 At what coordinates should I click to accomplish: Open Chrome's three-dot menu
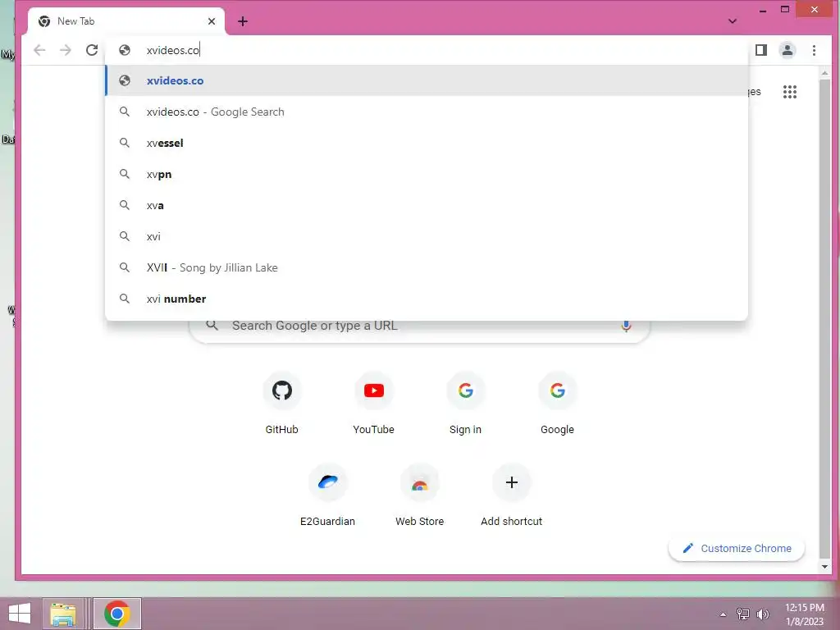pyautogui.click(x=814, y=50)
